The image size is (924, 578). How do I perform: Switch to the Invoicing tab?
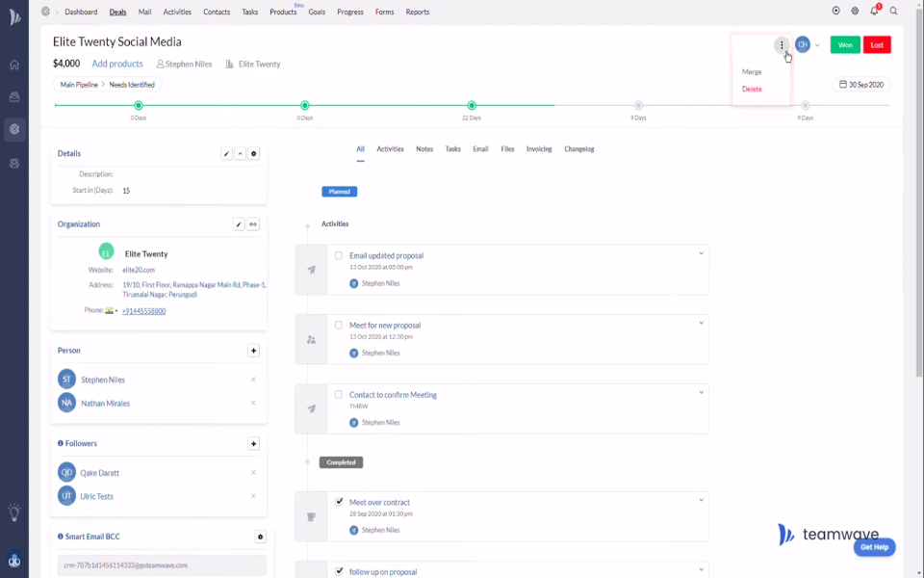(539, 149)
